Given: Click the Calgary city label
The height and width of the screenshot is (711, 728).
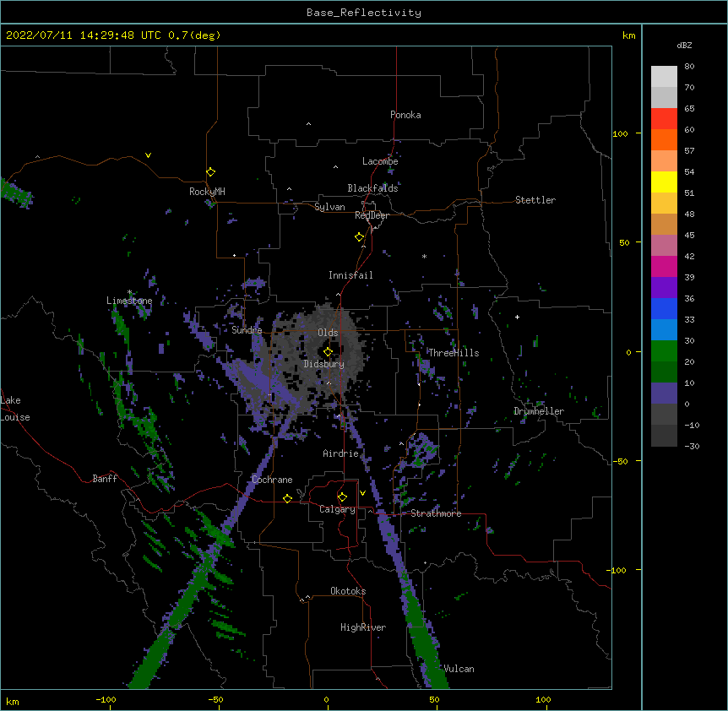Looking at the screenshot, I should [338, 509].
